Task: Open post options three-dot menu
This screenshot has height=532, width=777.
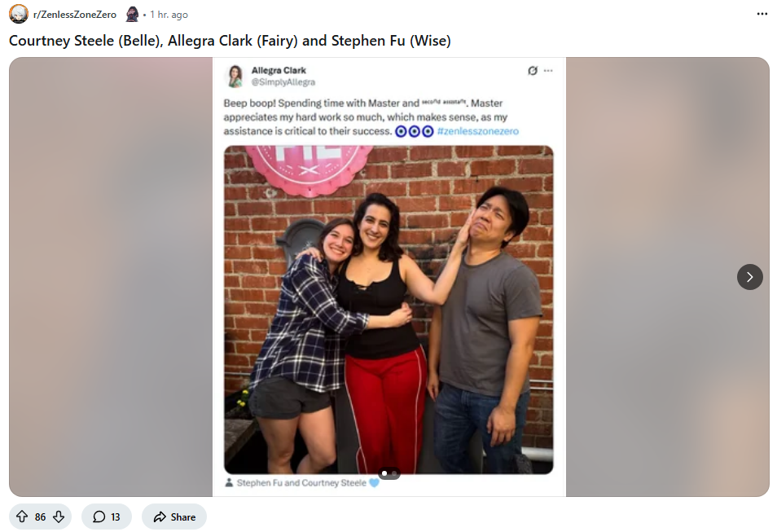Action: (x=762, y=14)
